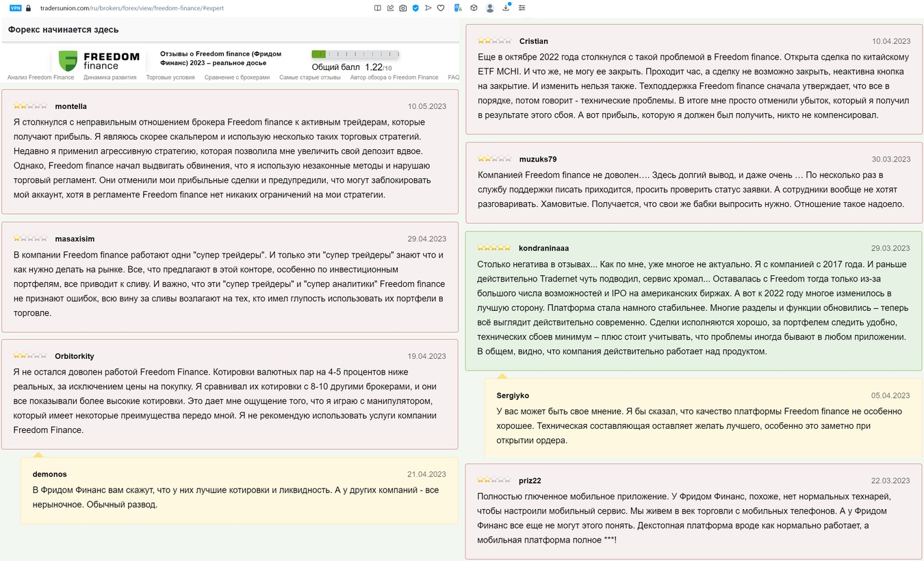Image resolution: width=924 pixels, height=561 pixels.
Task: Click username priz22
Action: pos(530,480)
